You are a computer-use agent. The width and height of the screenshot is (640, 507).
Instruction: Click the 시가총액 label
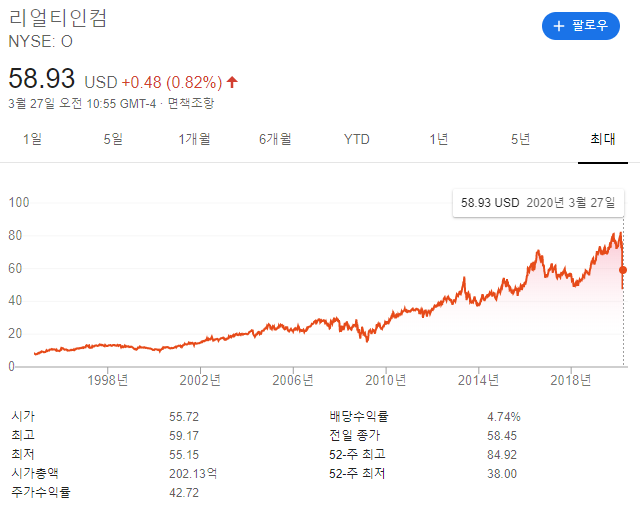click(35, 474)
